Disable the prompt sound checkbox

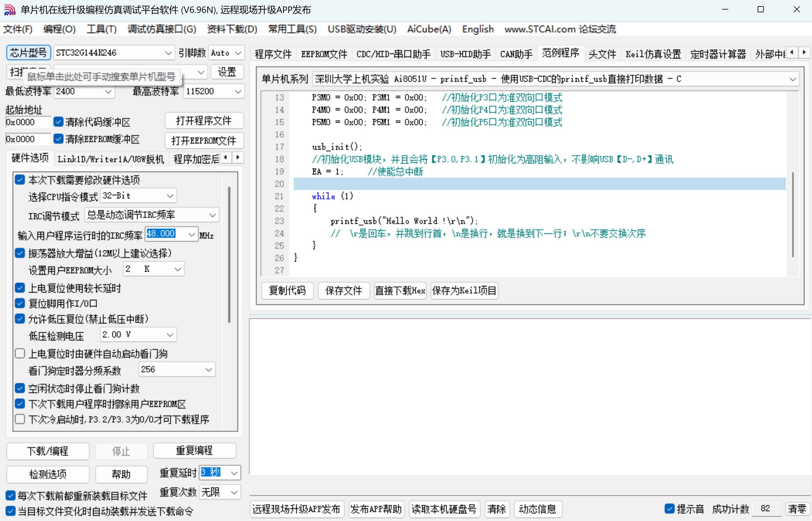click(x=669, y=508)
